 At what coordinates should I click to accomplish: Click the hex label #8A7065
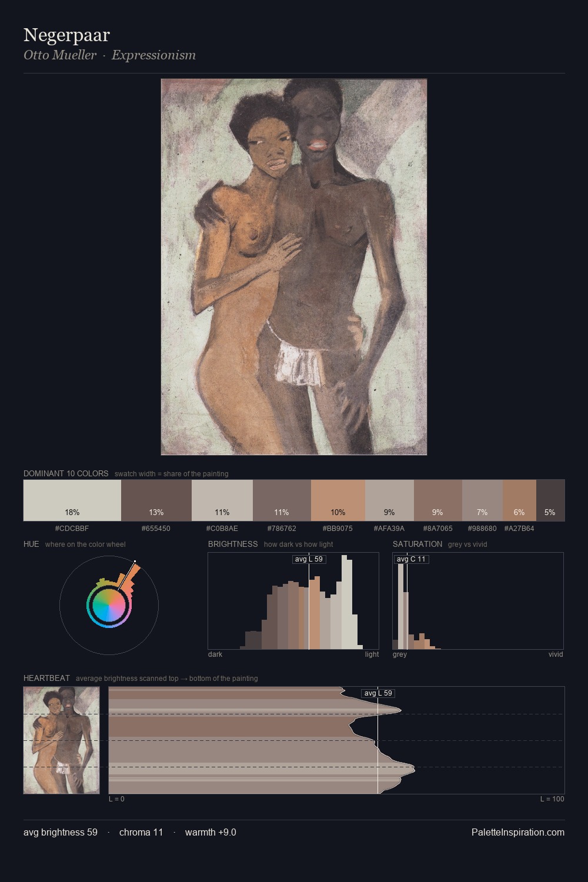coord(438,528)
